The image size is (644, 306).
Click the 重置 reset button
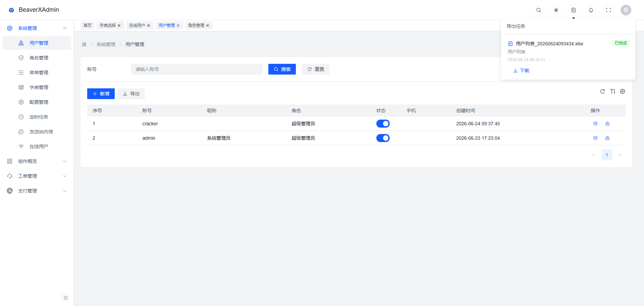[316, 69]
